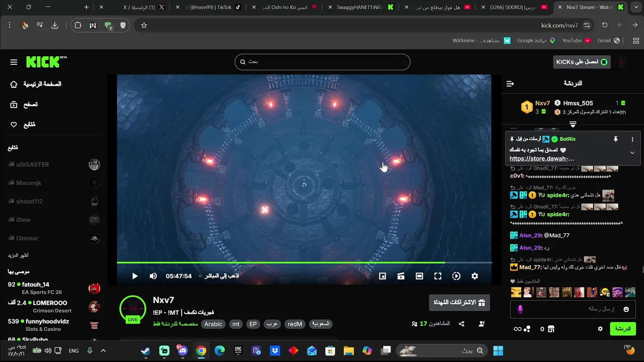Expand أظهر المزيد show more channels
Image resolution: width=644 pixels, height=362 pixels.
pos(18,255)
